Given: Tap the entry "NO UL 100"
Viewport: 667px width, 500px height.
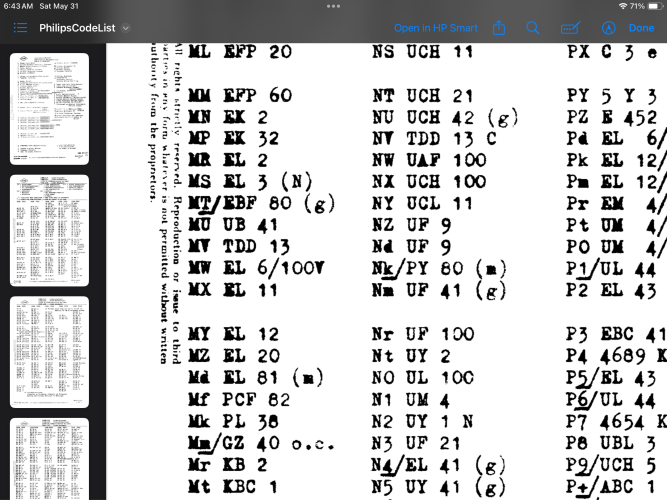Looking at the screenshot, I should (x=423, y=377).
